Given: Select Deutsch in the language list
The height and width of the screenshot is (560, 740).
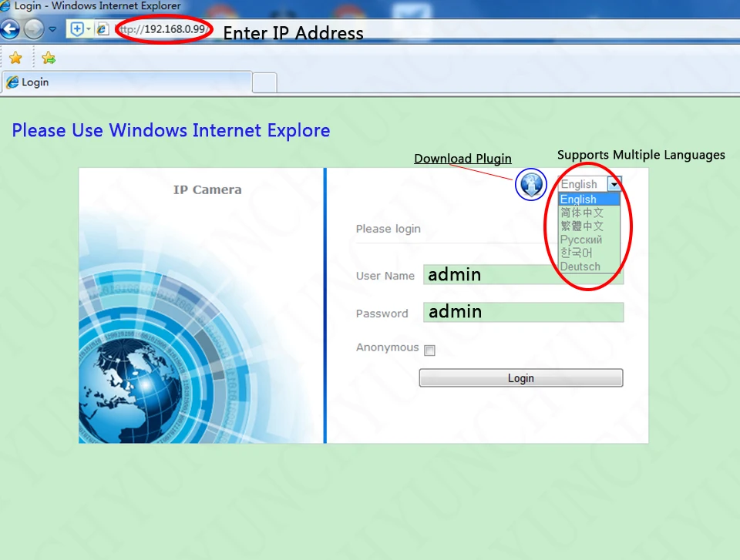Looking at the screenshot, I should tap(589, 267).
